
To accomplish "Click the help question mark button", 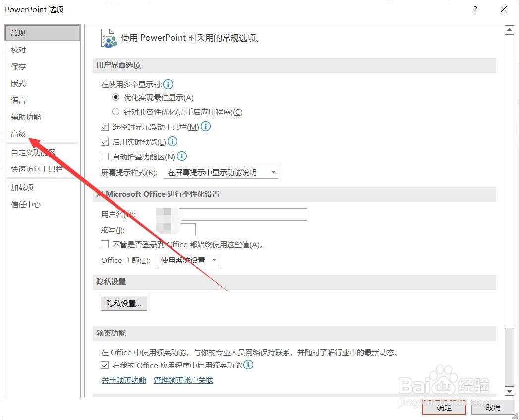I will (475, 9).
